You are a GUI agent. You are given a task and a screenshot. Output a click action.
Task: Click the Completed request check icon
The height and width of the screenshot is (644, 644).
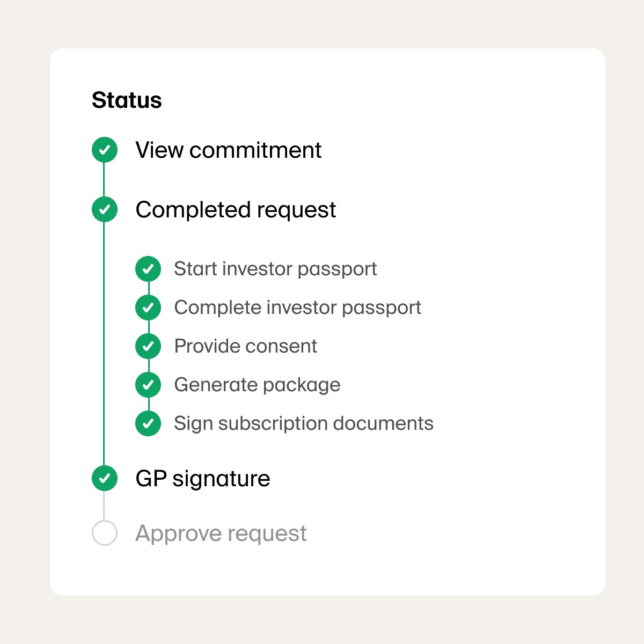(x=105, y=209)
